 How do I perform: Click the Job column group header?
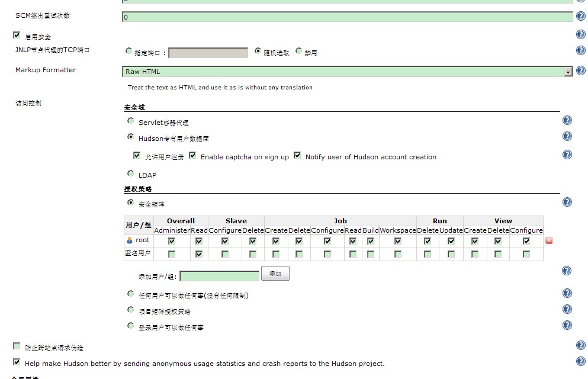click(x=340, y=221)
